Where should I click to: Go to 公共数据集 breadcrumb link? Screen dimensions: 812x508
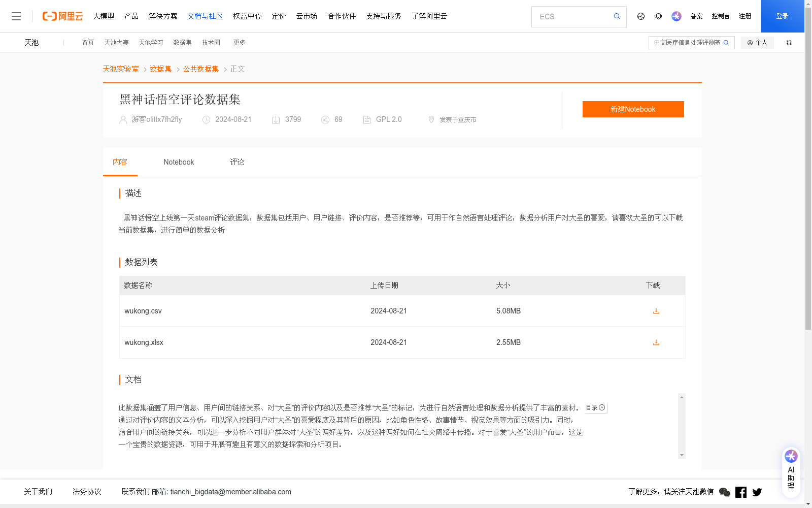point(201,69)
